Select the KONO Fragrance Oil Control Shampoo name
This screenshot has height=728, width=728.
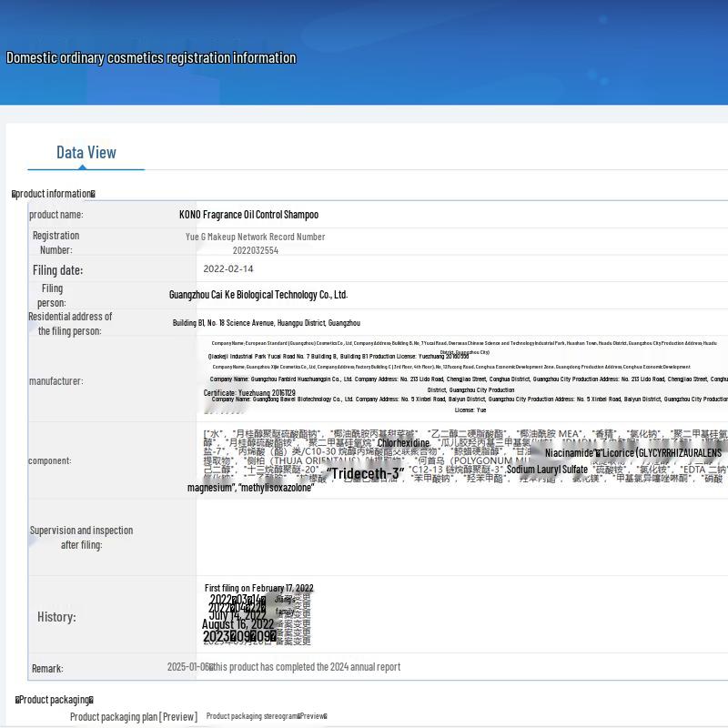[248, 215]
